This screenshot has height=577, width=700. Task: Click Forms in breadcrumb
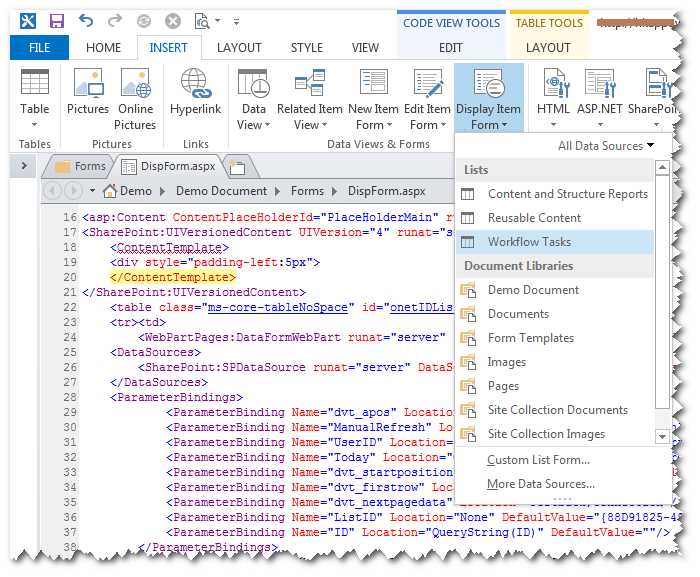[307, 191]
